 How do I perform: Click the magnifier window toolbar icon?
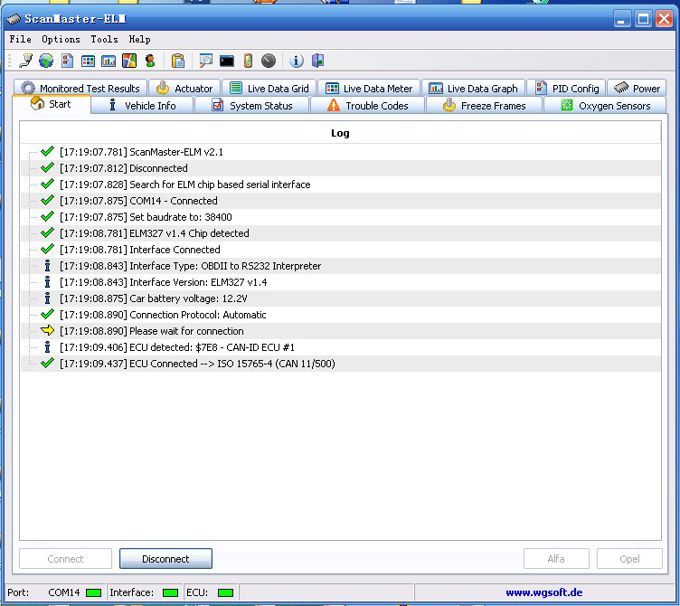click(x=206, y=61)
